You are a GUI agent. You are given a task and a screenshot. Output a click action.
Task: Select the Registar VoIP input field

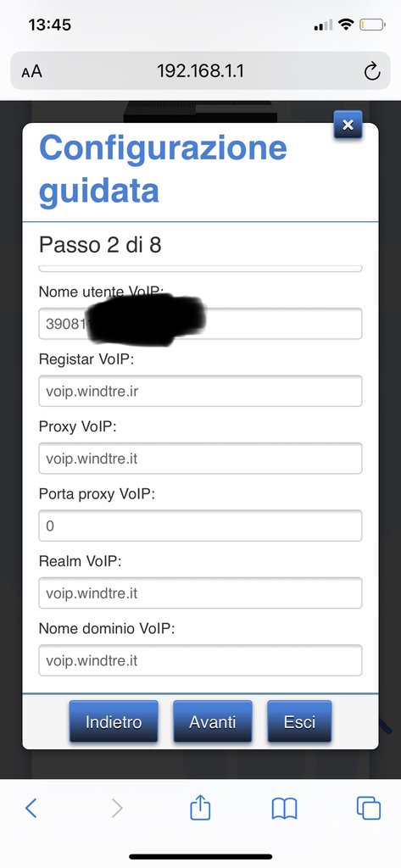pos(200,391)
